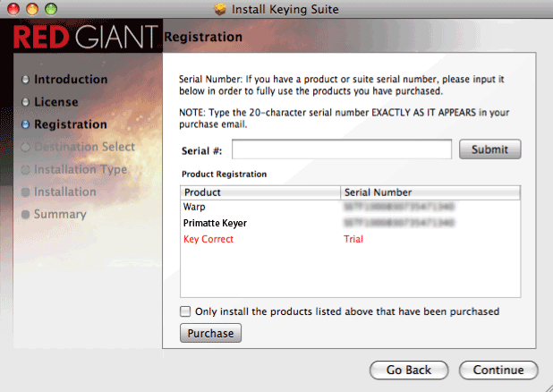Focus the Serial # input field

(x=342, y=149)
